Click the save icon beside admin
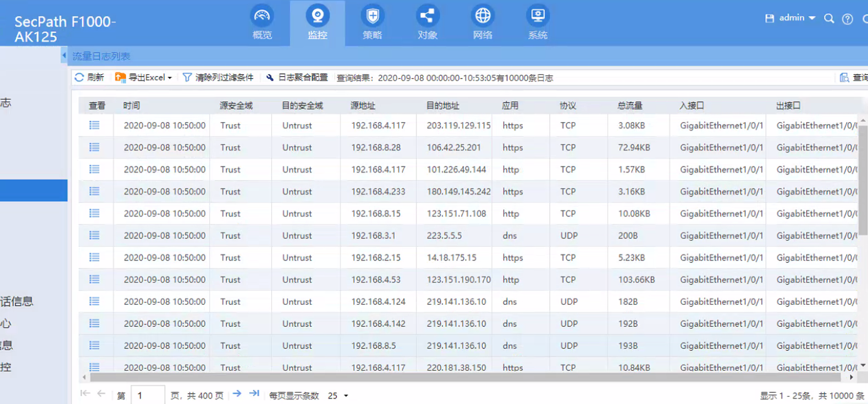This screenshot has width=868, height=404. (x=769, y=19)
